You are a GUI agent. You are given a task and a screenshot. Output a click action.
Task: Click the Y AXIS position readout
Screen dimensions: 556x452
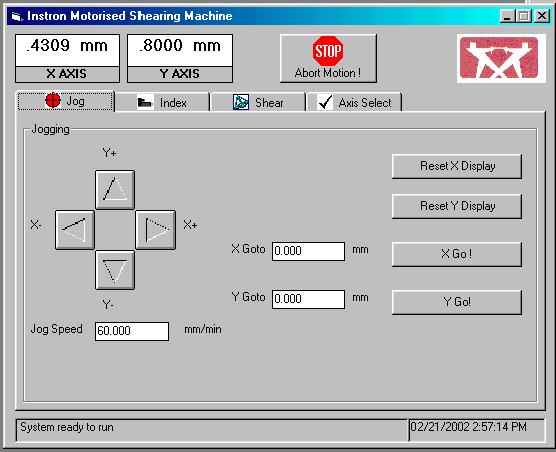coord(180,50)
